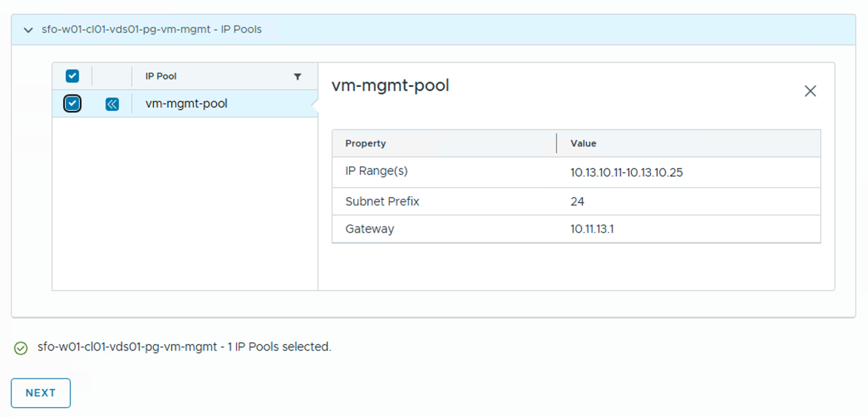This screenshot has width=868, height=417.
Task: Toggle the select-all IP pools checkbox
Action: [72, 76]
